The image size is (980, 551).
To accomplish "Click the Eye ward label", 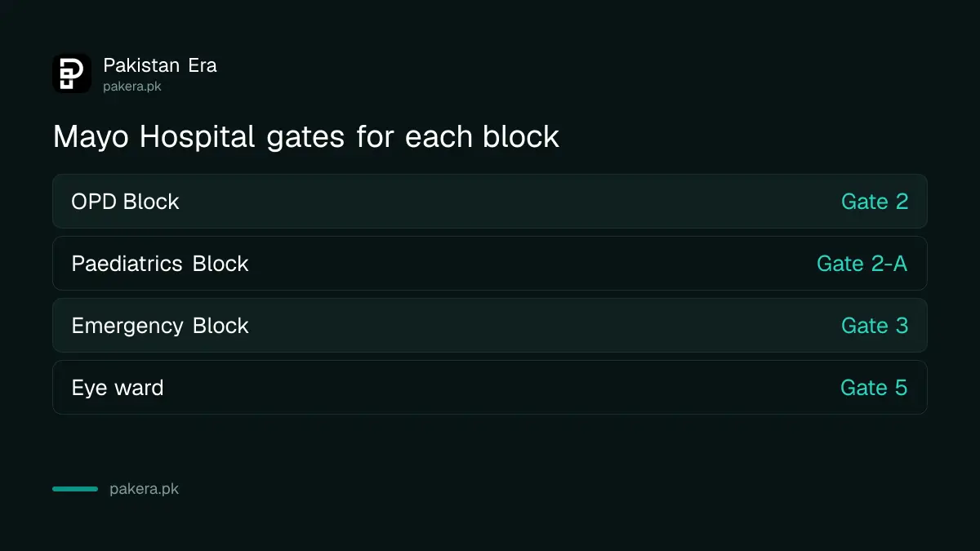I will pyautogui.click(x=118, y=388).
